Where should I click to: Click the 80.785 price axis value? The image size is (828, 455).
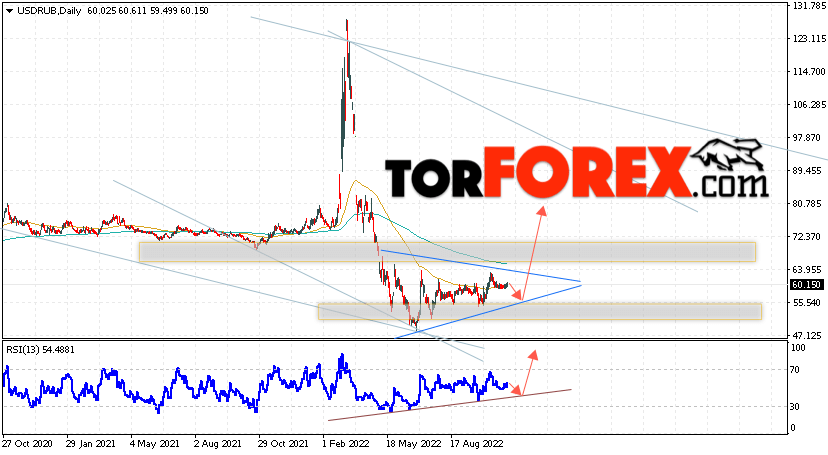click(806, 204)
